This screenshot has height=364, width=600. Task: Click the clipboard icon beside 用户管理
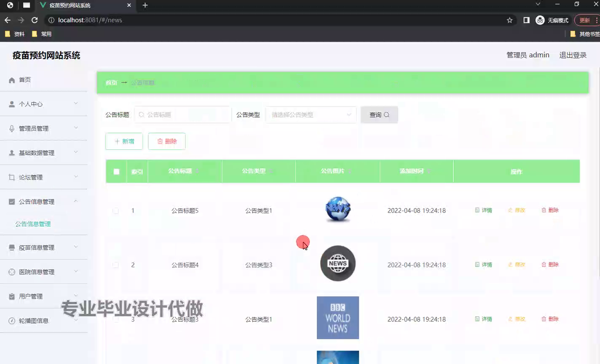[x=12, y=297]
